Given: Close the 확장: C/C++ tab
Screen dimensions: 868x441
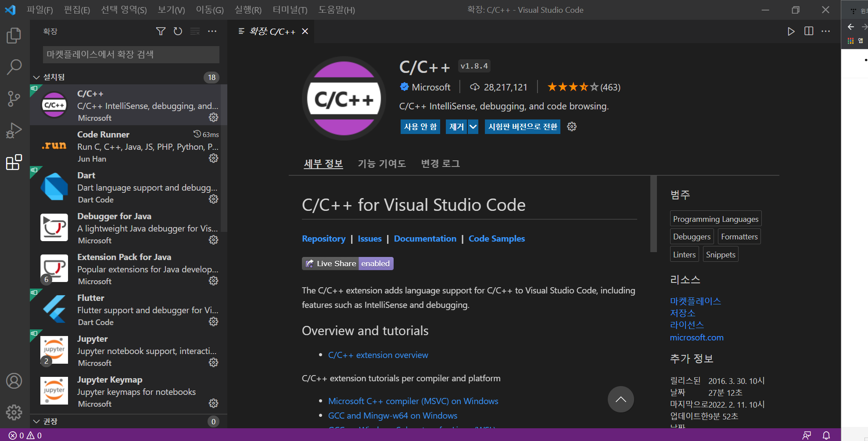Looking at the screenshot, I should tap(305, 31).
